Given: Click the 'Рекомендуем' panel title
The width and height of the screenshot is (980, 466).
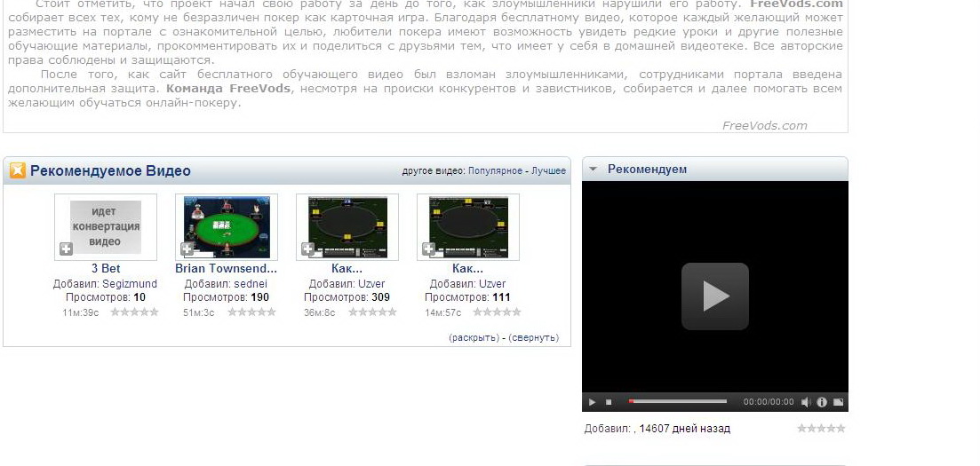Looking at the screenshot, I should click(647, 169).
